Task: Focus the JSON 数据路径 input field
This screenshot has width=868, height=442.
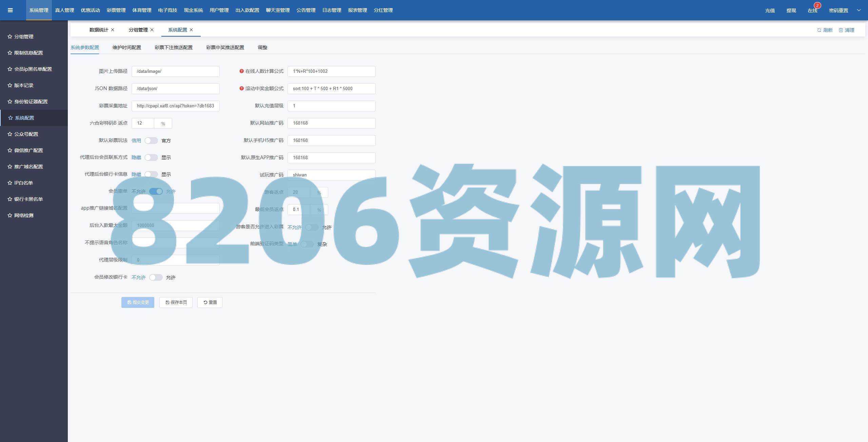Action: [x=176, y=89]
